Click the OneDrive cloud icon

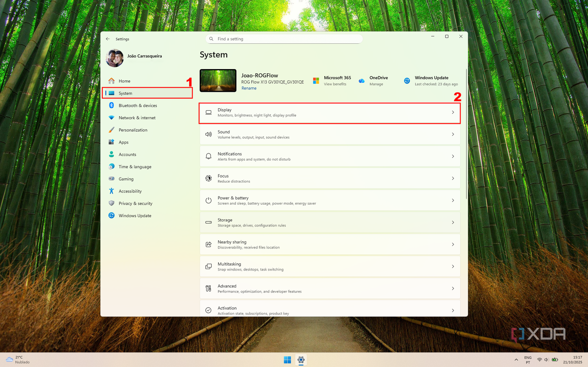361,80
